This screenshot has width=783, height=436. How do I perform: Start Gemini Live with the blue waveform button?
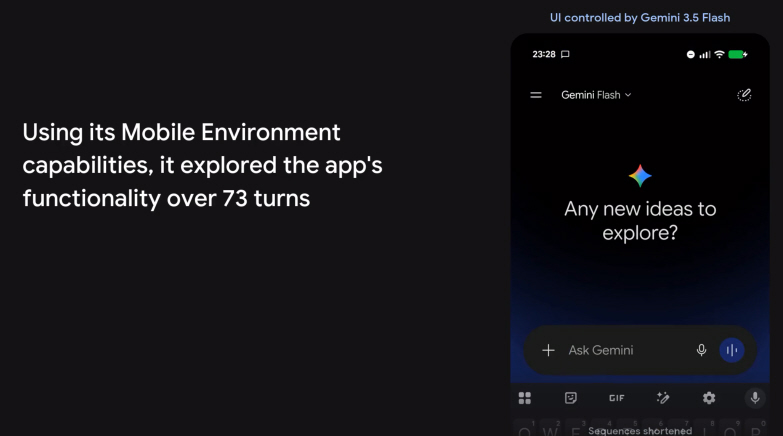tap(732, 350)
